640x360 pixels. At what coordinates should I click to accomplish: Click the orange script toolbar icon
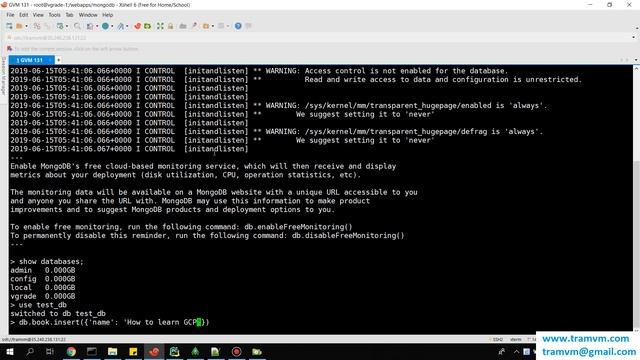click(206, 26)
